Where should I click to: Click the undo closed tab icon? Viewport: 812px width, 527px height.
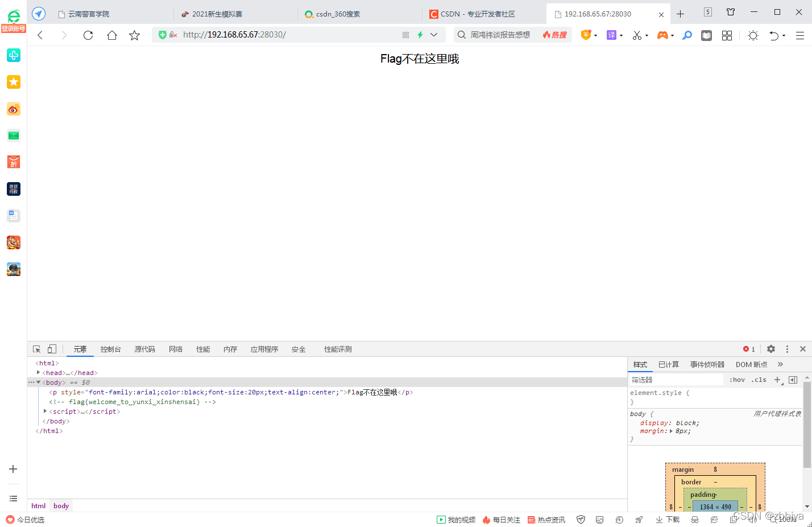pyautogui.click(x=774, y=35)
